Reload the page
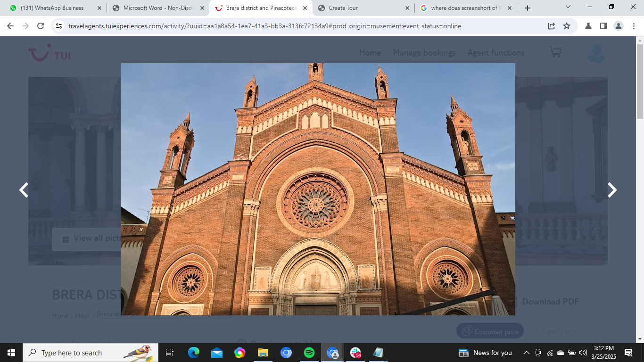644x362 pixels. [41, 26]
